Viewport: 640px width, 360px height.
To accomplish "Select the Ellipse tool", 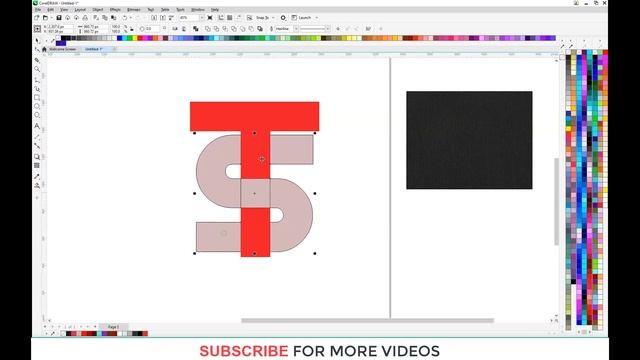I will (x=37, y=106).
